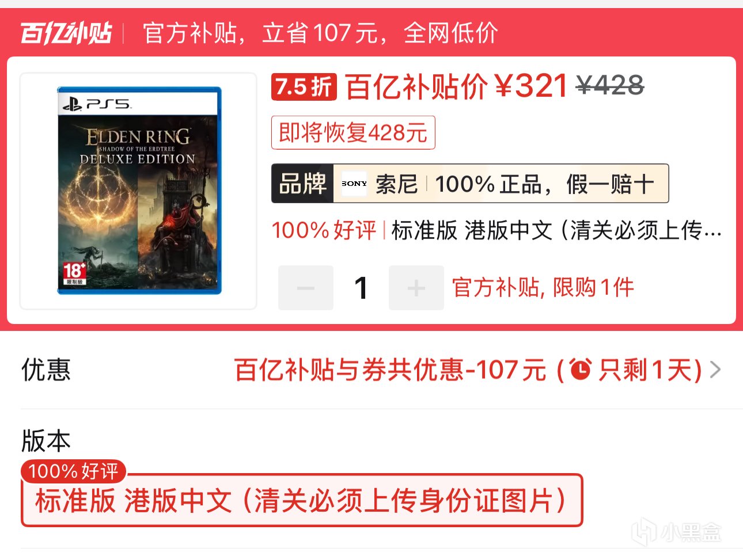
Task: Select the 标准版 港版中文 version option
Action: pos(302,500)
